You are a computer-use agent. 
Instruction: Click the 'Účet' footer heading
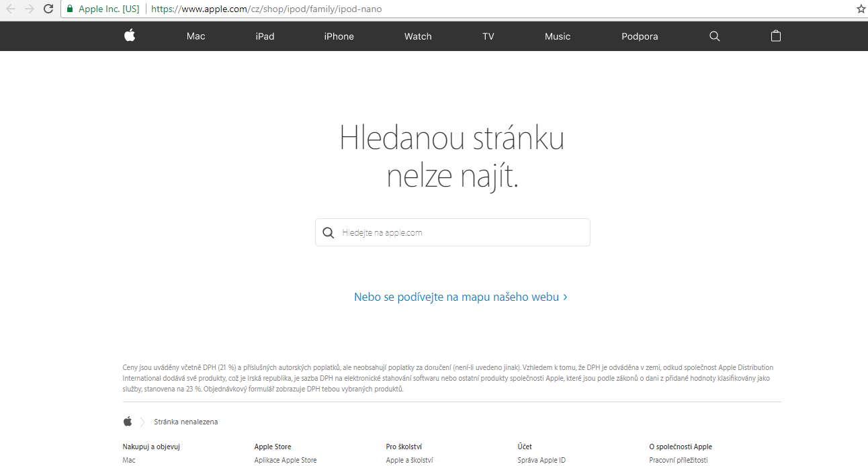click(525, 447)
